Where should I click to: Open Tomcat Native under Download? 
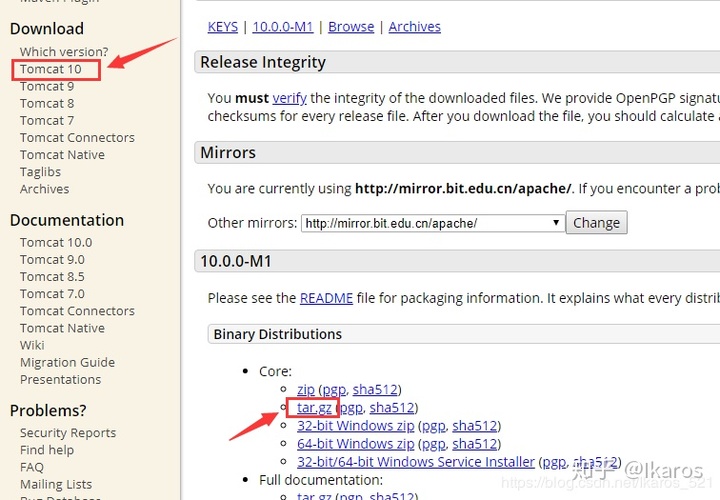62,155
